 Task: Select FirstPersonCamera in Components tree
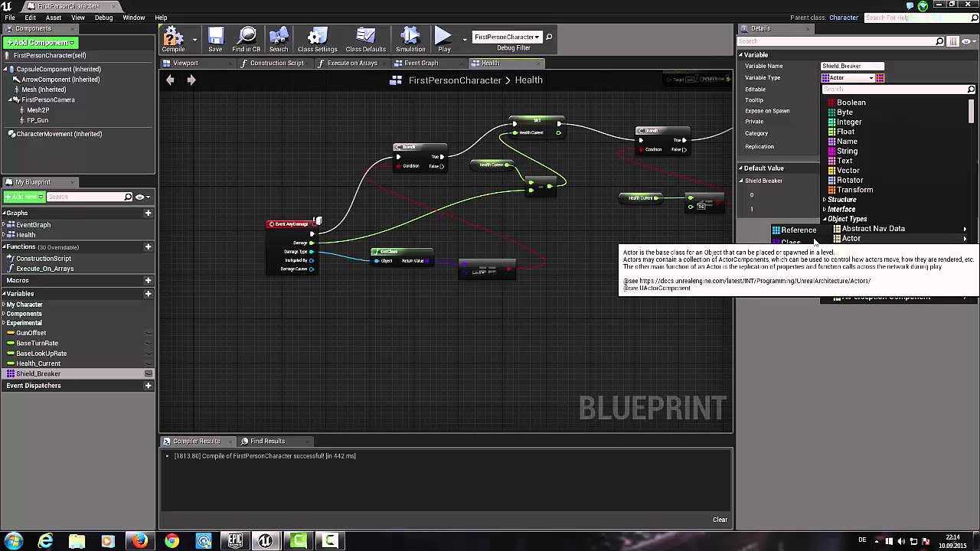(x=47, y=100)
